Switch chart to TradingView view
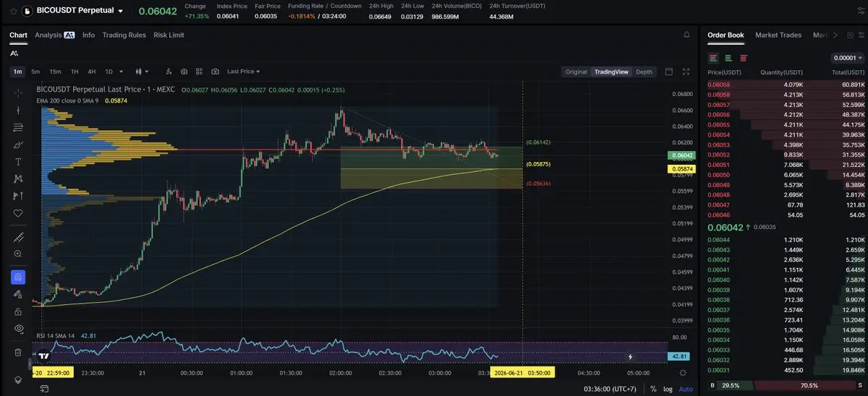Viewport: 868px width, 396px height. click(x=611, y=72)
